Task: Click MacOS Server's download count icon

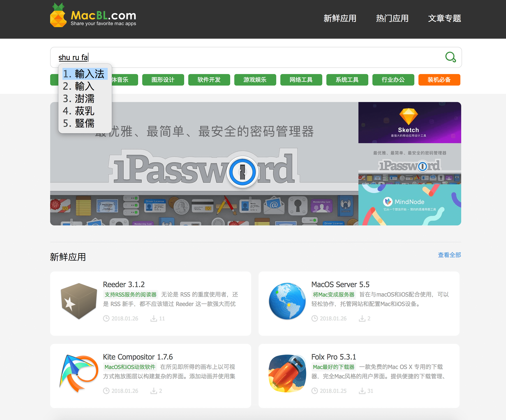Action: coord(362,318)
